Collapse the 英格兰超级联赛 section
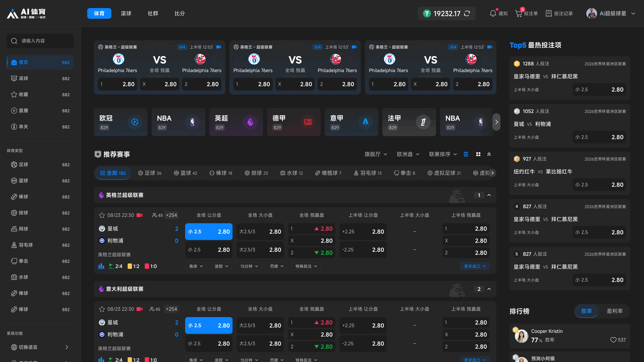The height and width of the screenshot is (362, 644). tap(489, 195)
